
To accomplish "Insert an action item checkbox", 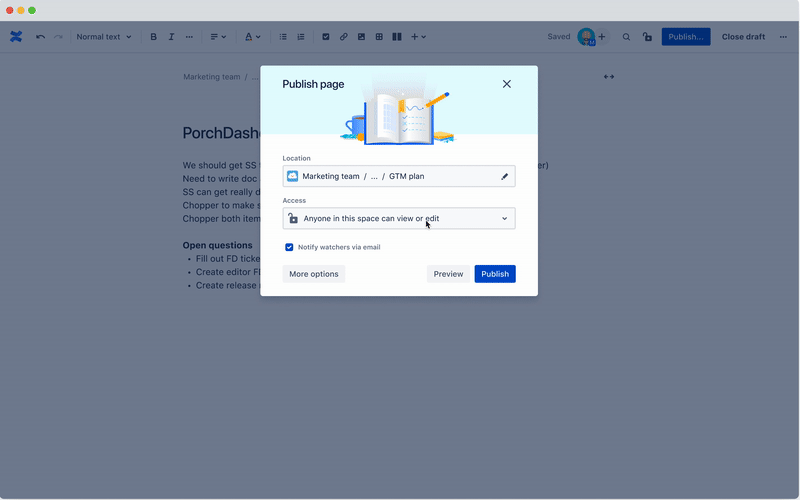I will click(x=326, y=37).
